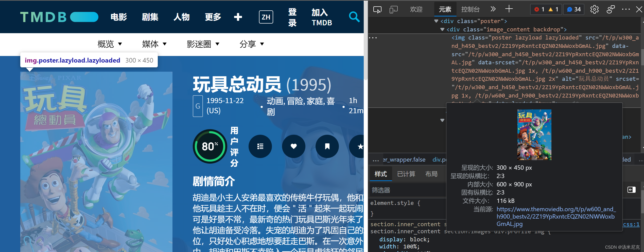644x252 pixels.
Task: Click the 动画 genre link
Action: (274, 101)
